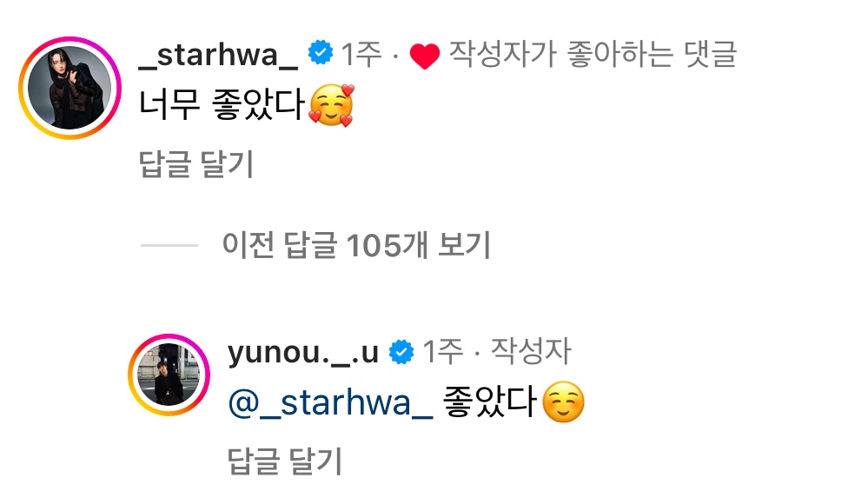Expand 이전 답글 105개 보기 replies

356,245
